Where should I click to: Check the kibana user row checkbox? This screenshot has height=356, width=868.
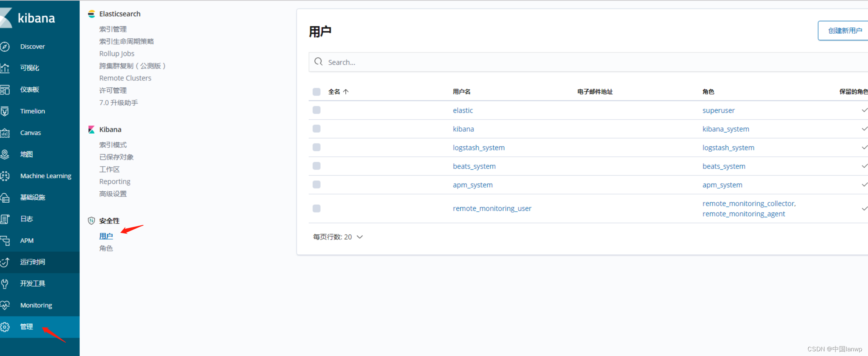click(317, 129)
